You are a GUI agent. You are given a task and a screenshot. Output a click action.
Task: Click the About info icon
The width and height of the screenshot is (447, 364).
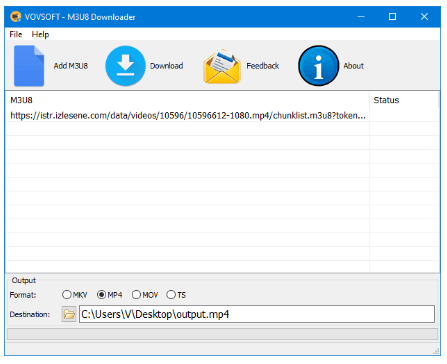(318, 66)
